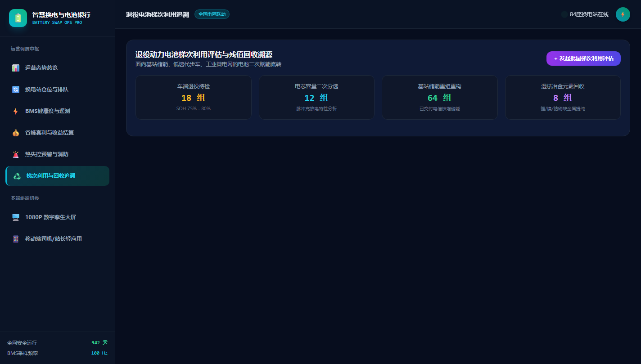Click the money bag icon beside 谷峰套利与收益结算
This screenshot has height=364, width=641.
(16, 133)
